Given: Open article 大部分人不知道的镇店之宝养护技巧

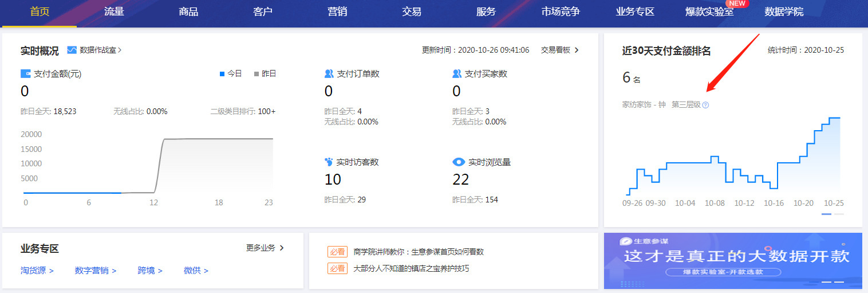Looking at the screenshot, I should click(411, 268).
